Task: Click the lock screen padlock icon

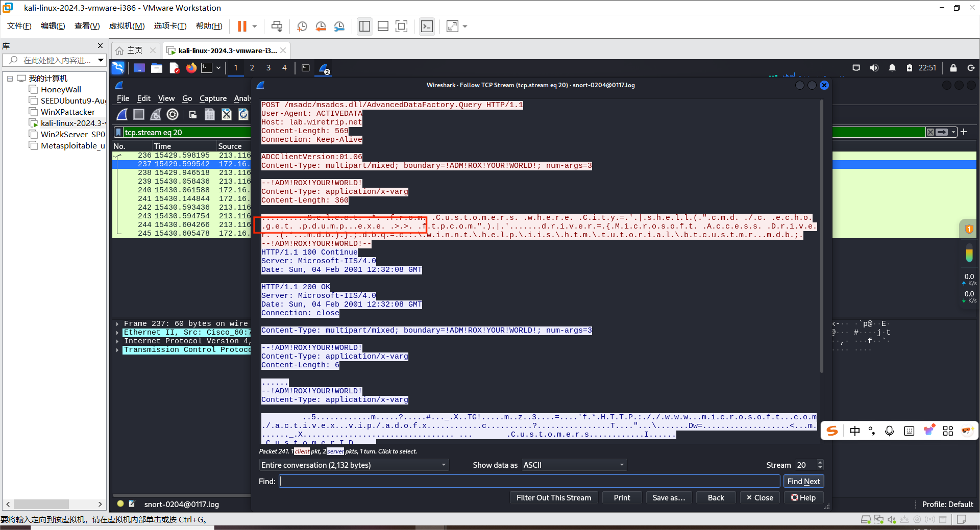Action: pyautogui.click(x=953, y=68)
